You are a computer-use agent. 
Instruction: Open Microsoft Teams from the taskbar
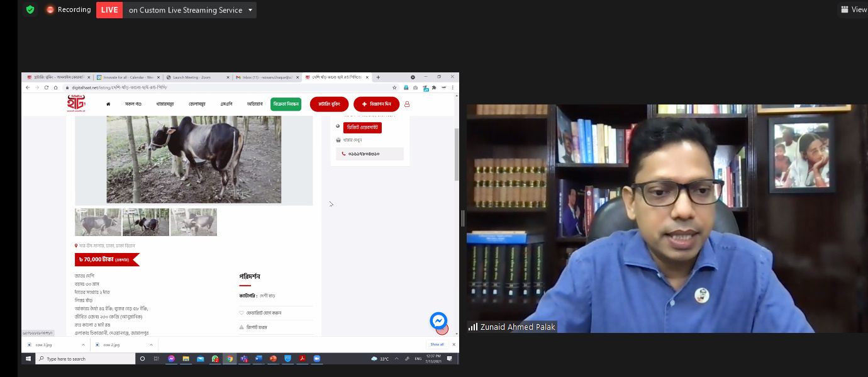click(244, 359)
